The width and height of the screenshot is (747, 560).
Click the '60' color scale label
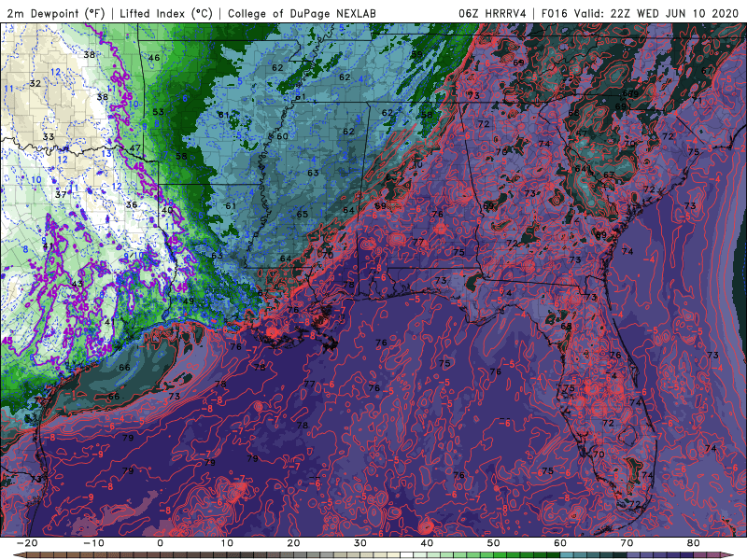(x=560, y=543)
